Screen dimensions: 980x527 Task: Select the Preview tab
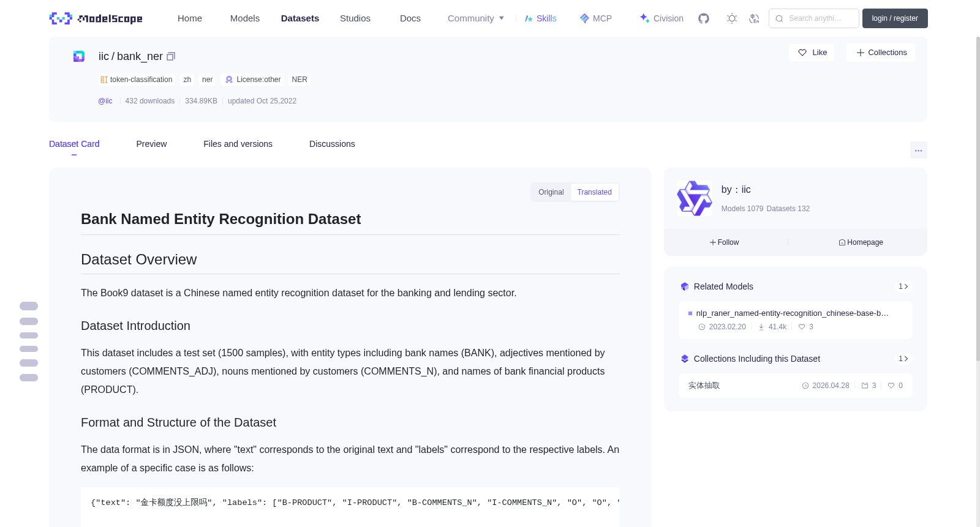click(x=151, y=144)
